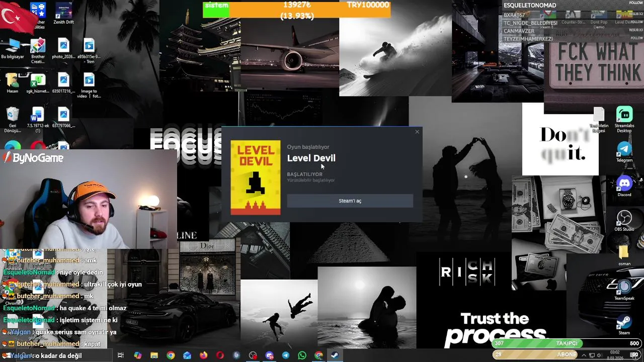Select the Hasan user folder icon
This screenshot has height=362, width=644.
pos(13,83)
